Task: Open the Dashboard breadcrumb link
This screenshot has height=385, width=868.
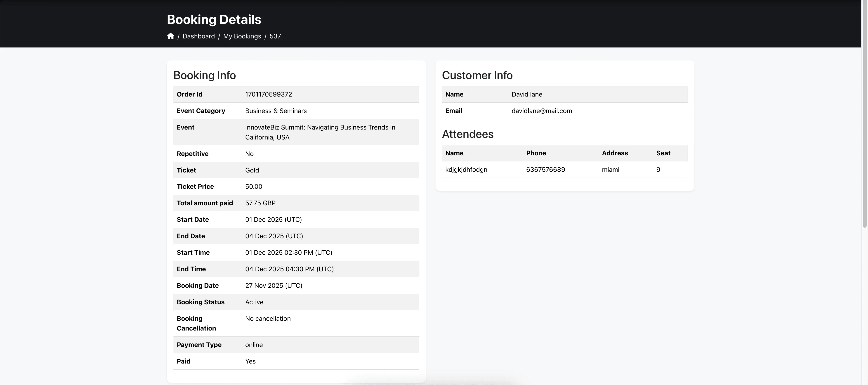Action: pos(198,36)
